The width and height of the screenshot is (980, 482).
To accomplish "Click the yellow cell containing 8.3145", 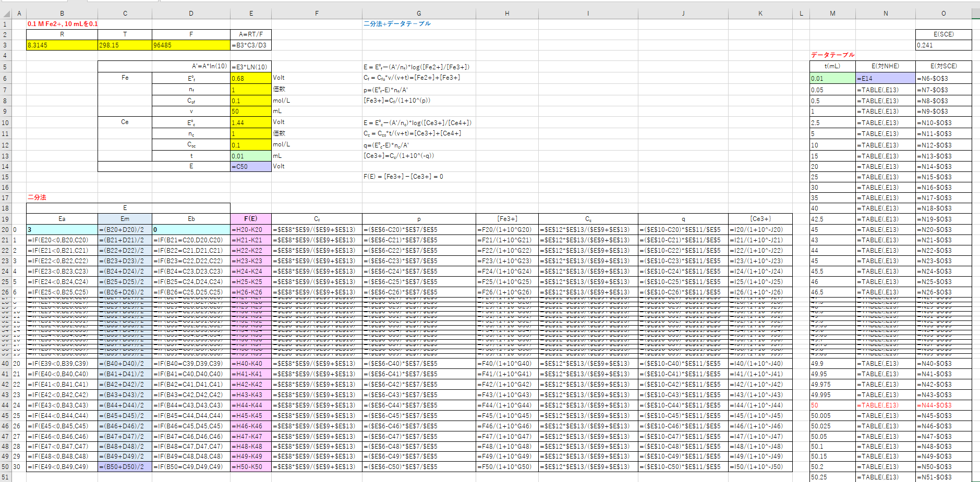I will coord(62,45).
